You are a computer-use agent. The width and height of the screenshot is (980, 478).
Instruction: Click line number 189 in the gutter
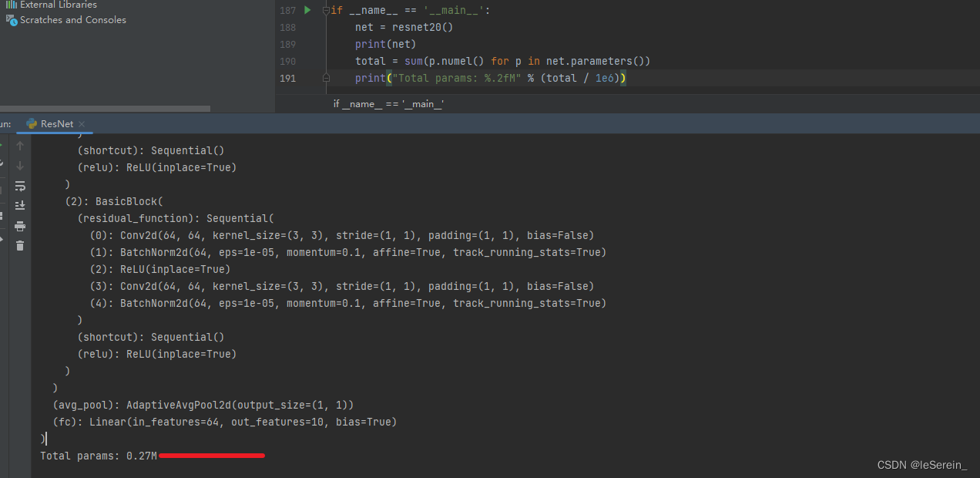tap(287, 44)
